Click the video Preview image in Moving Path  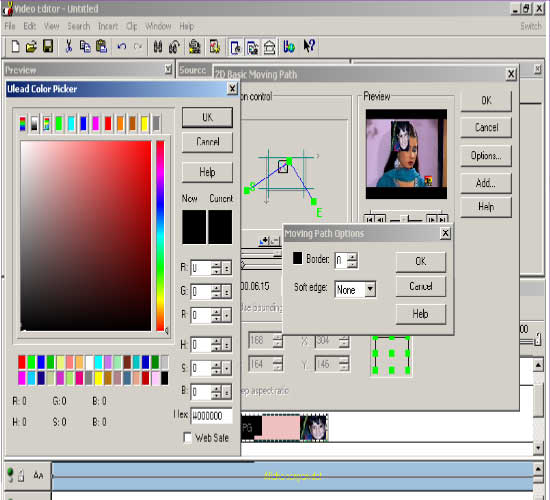coord(406,154)
